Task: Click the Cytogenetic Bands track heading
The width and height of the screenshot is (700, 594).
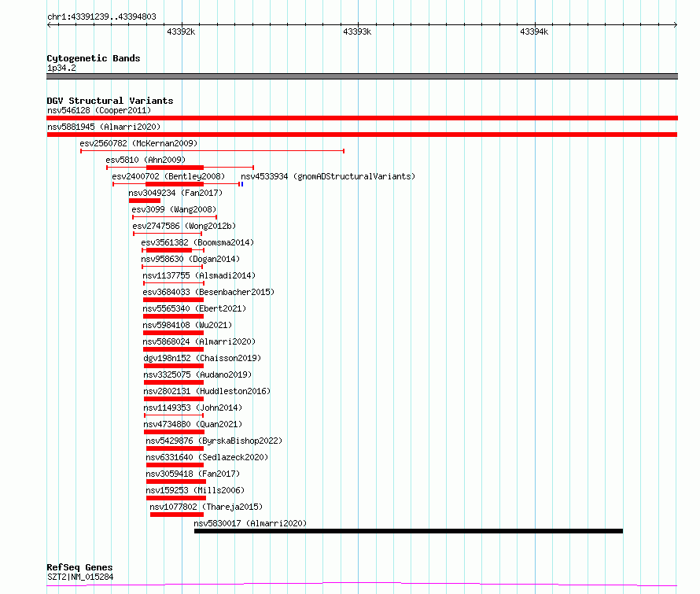Action: point(94,58)
